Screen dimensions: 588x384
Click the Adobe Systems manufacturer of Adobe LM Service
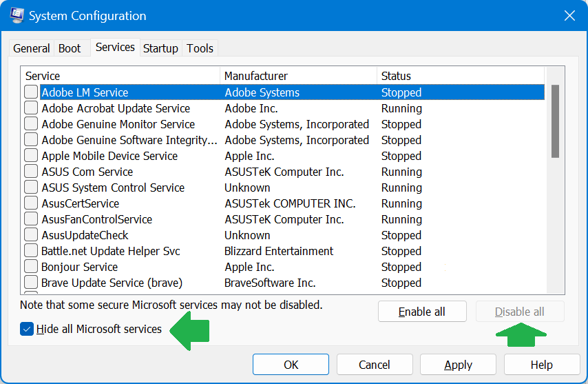(262, 92)
